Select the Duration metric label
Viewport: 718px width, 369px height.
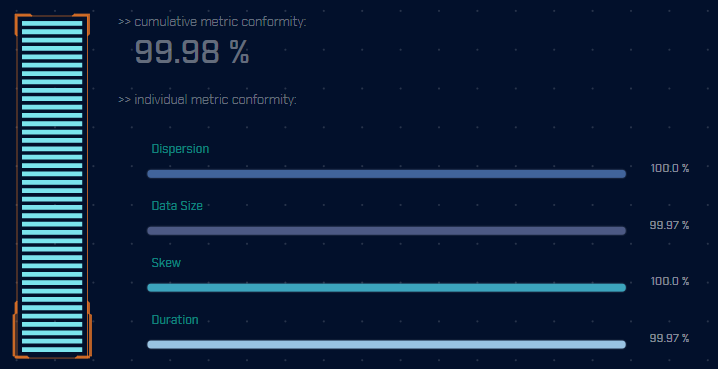[x=175, y=320]
